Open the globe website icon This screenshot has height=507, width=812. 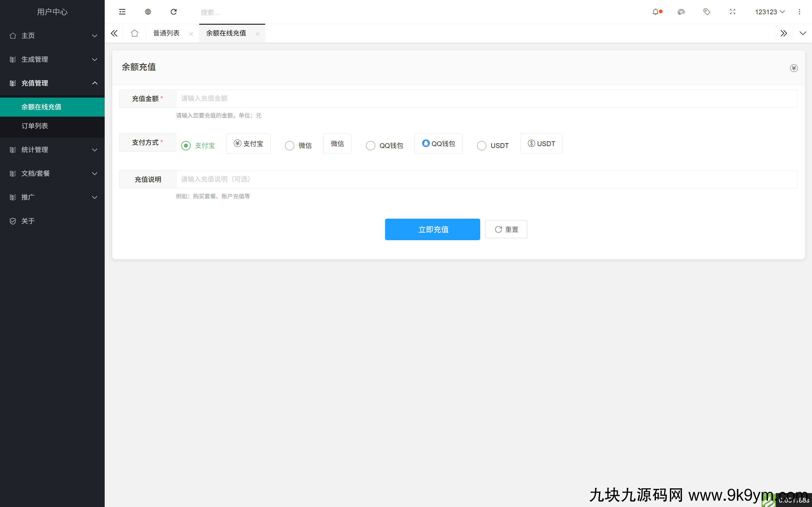click(x=148, y=12)
